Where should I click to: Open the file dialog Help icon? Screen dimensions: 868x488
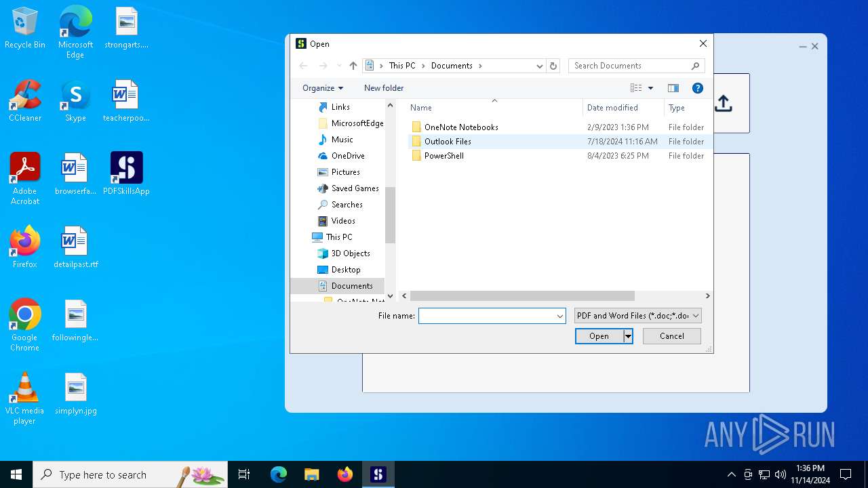[697, 88]
